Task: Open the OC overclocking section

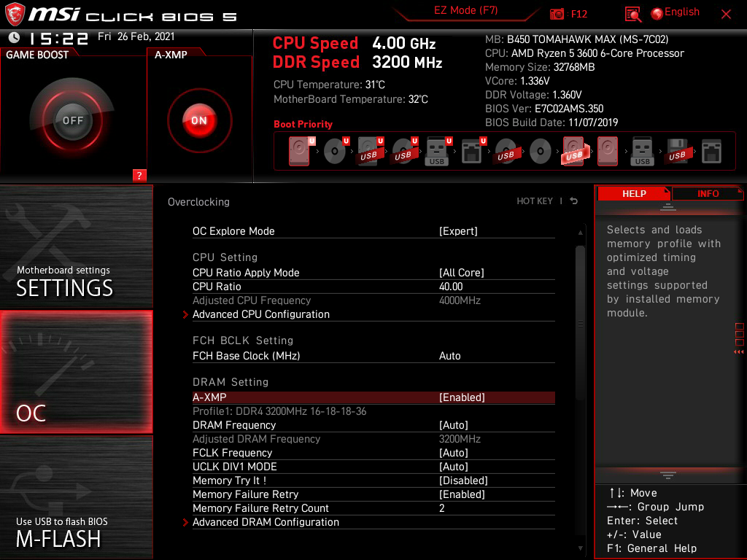Action: 76,373
